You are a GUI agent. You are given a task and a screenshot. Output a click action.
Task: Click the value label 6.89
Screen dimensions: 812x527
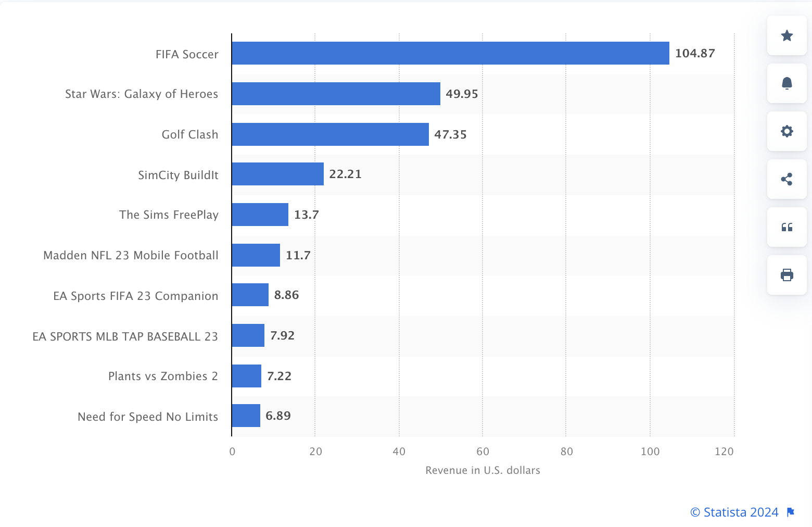point(278,416)
